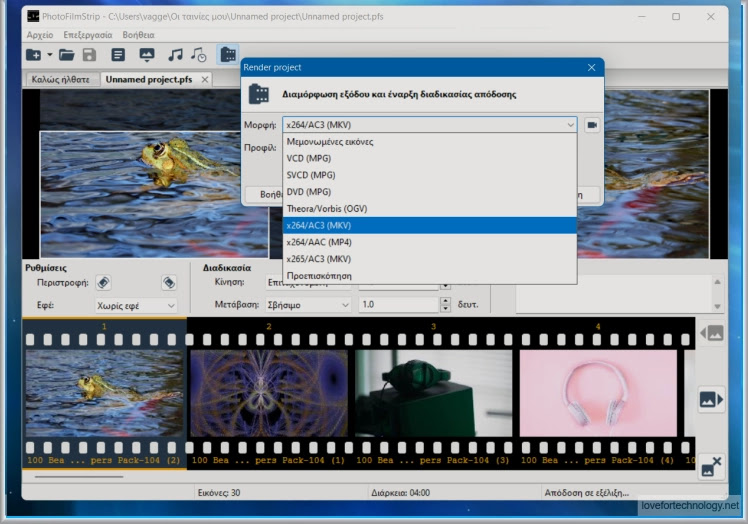748x524 pixels.
Task: Close the Render project dialog
Action: point(592,67)
